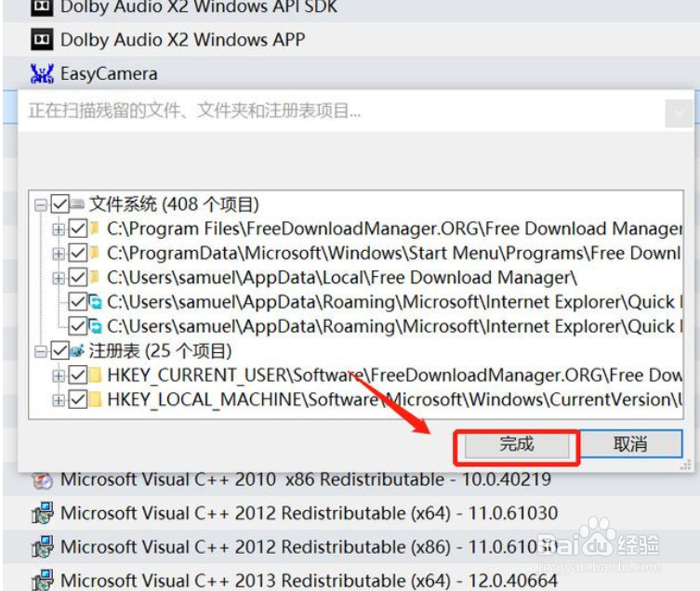Screen dimensions: 700x591
Task: Click the 文件系统 drive icon
Action: [x=77, y=204]
